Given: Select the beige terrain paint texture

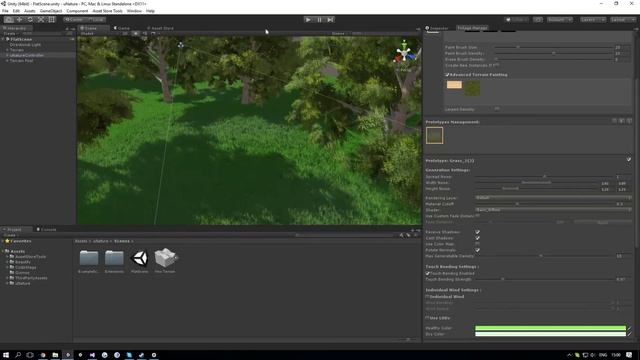Looking at the screenshot, I should tap(454, 85).
